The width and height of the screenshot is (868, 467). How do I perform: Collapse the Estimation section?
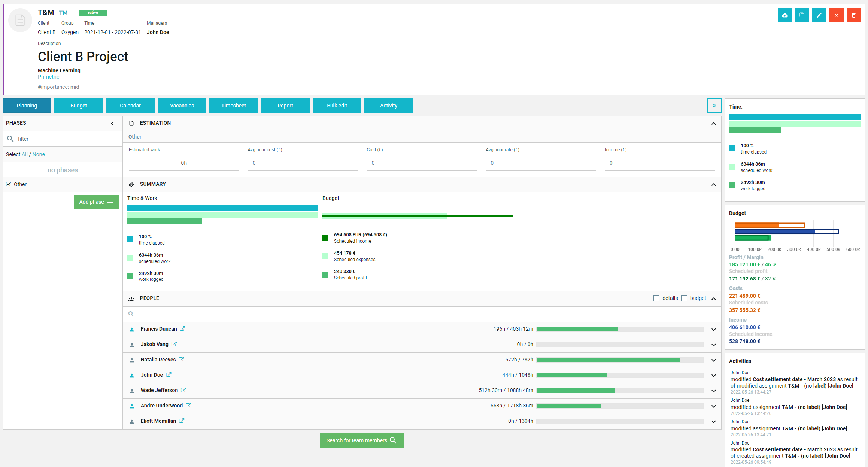pyautogui.click(x=714, y=123)
